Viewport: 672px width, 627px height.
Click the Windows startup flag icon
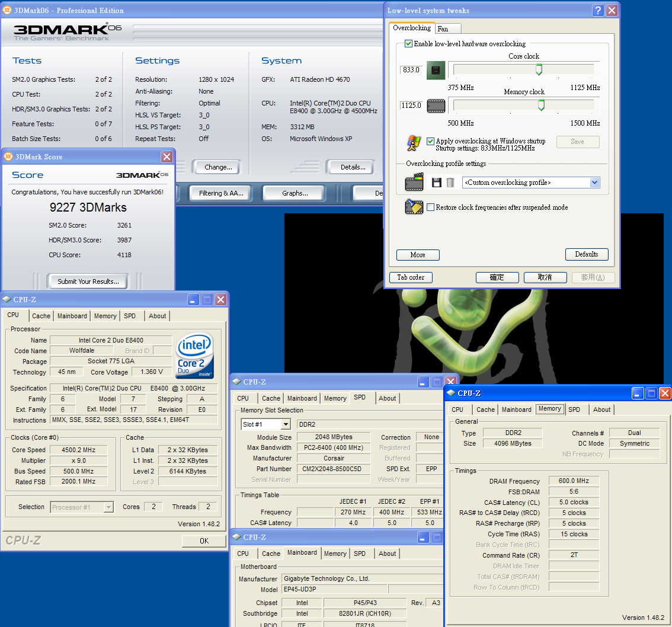tap(414, 144)
